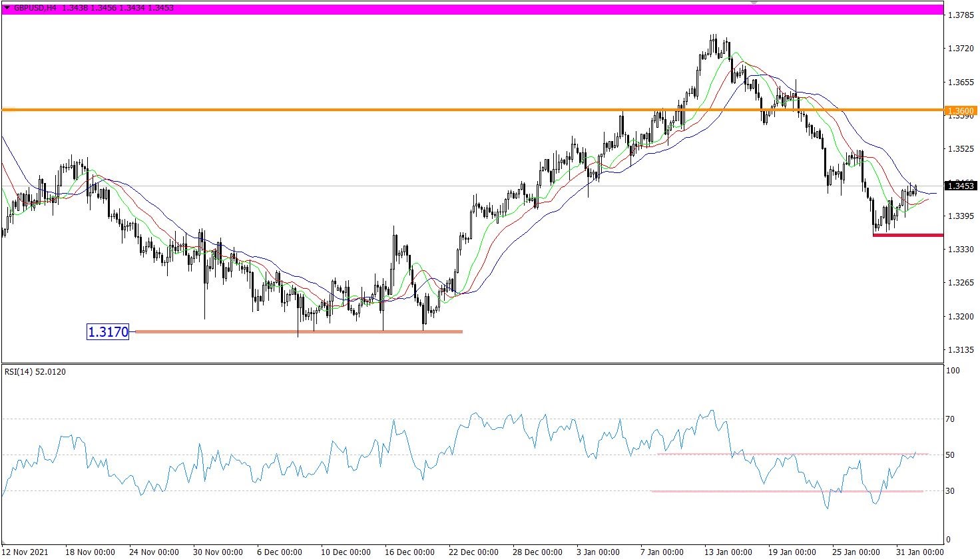Screen dimensions: 980x559
Task: Click the 16 Dec 00:00 time label
Action: [x=409, y=552]
